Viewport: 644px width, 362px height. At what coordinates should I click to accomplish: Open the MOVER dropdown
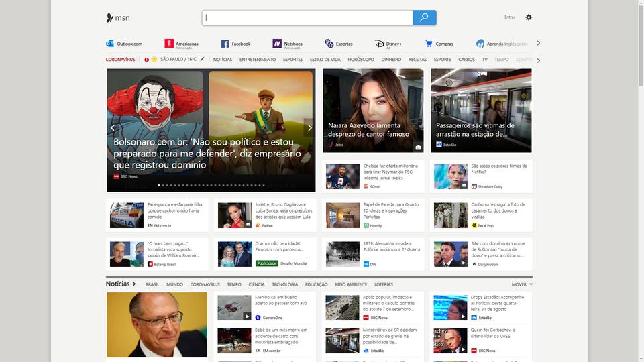pyautogui.click(x=522, y=284)
